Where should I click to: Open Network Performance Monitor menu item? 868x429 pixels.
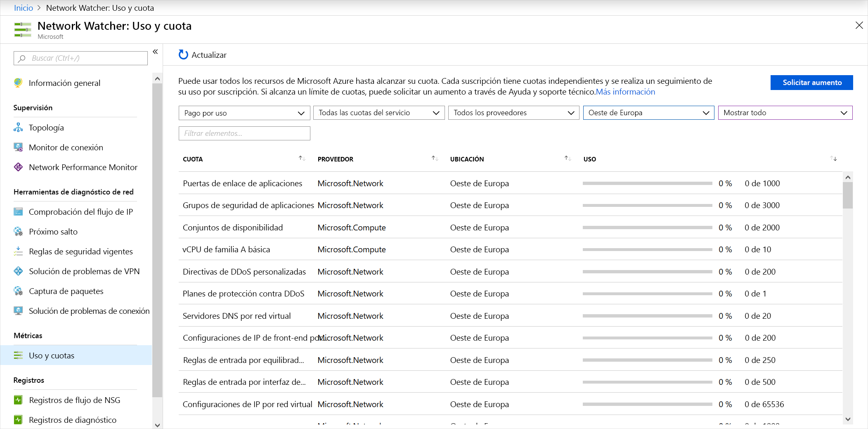(x=83, y=167)
